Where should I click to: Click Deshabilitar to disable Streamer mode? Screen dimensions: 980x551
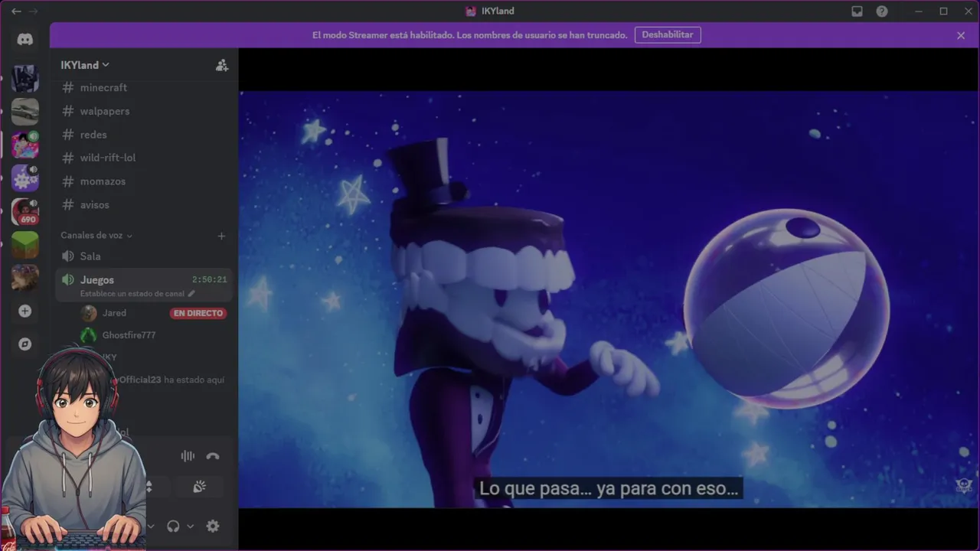tap(668, 35)
